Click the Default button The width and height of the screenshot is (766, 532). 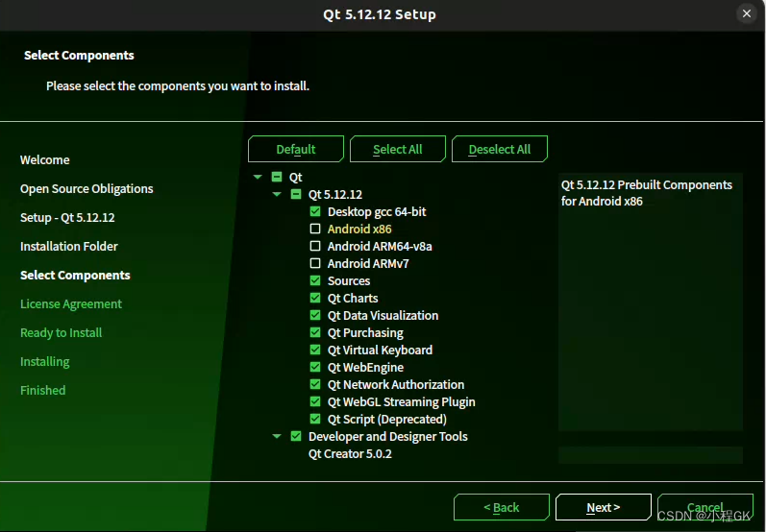(x=296, y=149)
